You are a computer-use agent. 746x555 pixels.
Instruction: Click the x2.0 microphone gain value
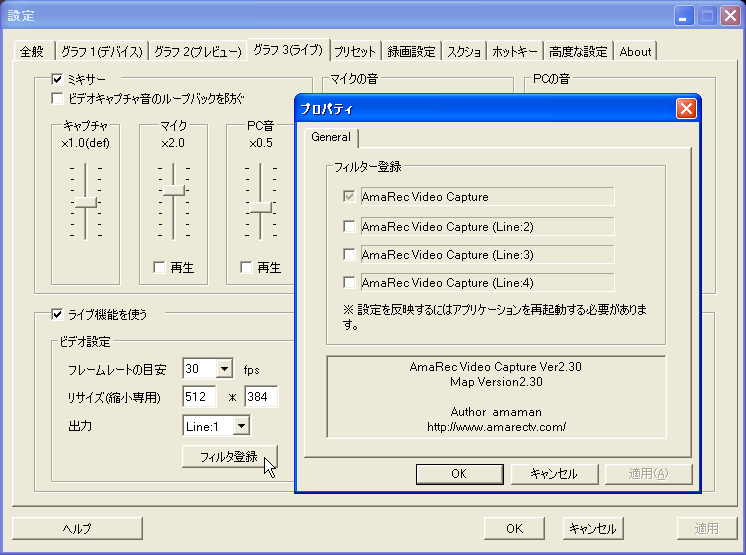tap(173, 143)
